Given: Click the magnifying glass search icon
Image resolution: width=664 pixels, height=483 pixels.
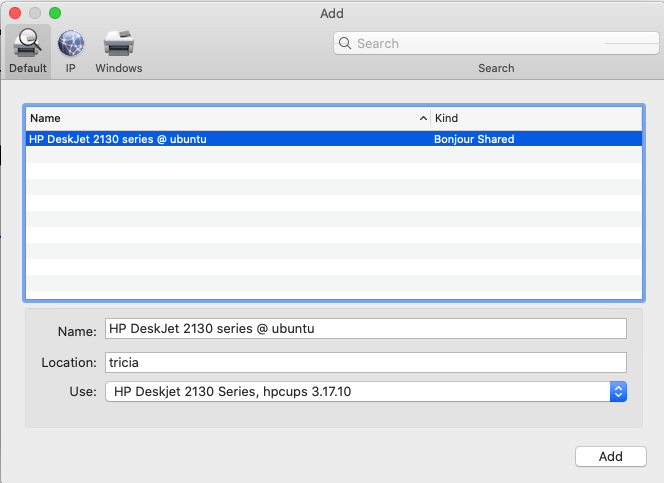Looking at the screenshot, I should point(345,43).
